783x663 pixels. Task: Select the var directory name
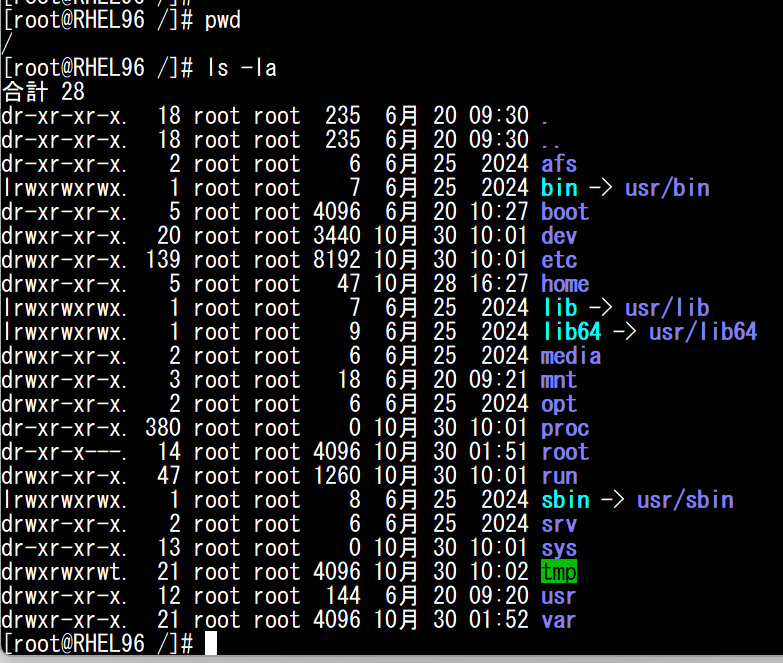pos(559,620)
